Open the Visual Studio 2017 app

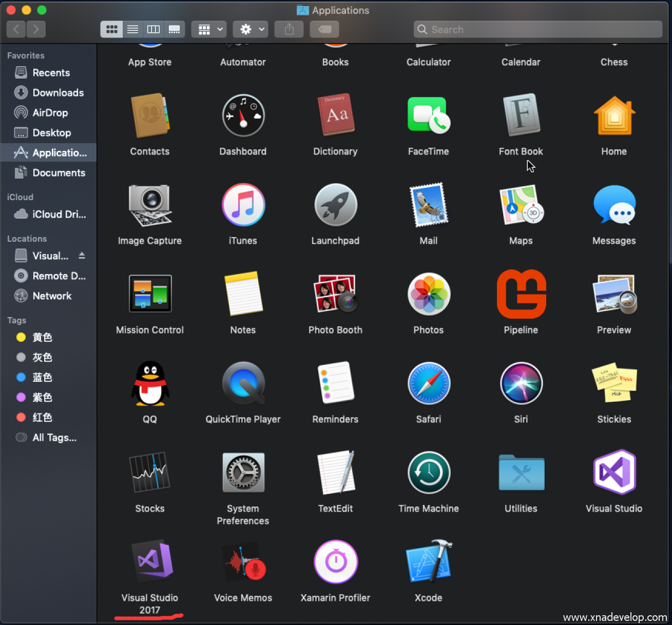coord(151,560)
